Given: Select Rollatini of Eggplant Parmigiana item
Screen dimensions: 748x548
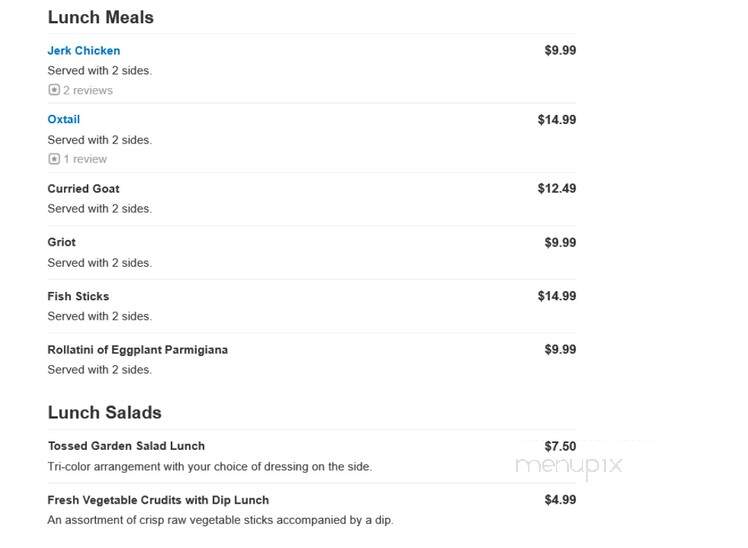Looking at the screenshot, I should click(137, 350).
